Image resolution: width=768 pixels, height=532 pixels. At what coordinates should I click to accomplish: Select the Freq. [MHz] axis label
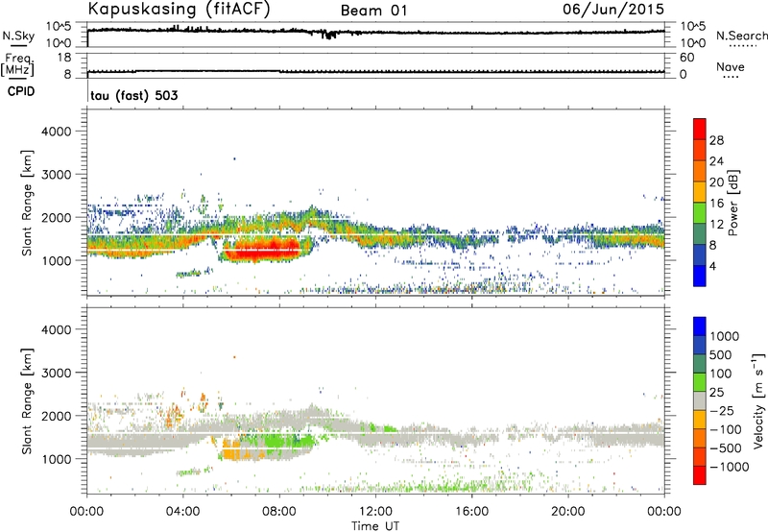pyautogui.click(x=17, y=64)
